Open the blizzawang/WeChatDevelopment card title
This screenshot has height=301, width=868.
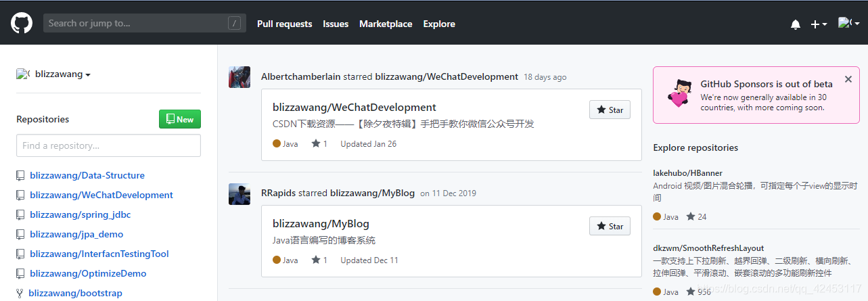click(x=355, y=107)
